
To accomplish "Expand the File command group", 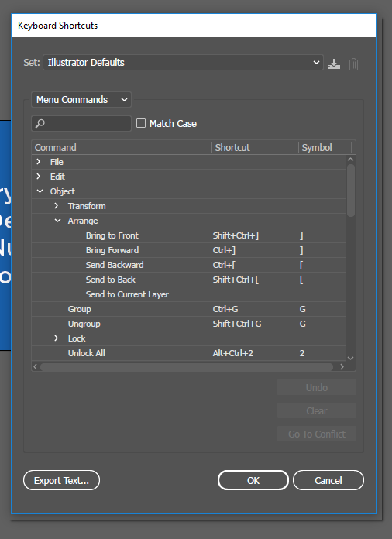I will point(39,162).
